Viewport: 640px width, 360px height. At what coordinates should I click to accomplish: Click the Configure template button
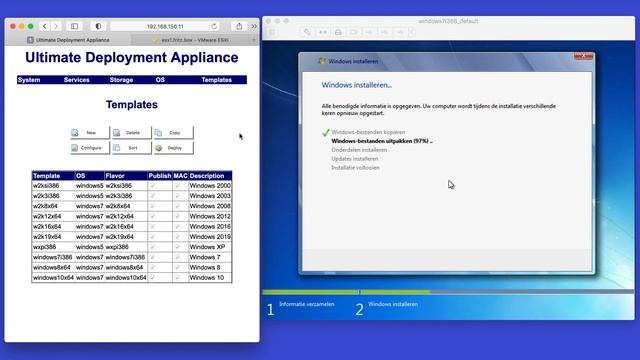[x=90, y=148]
